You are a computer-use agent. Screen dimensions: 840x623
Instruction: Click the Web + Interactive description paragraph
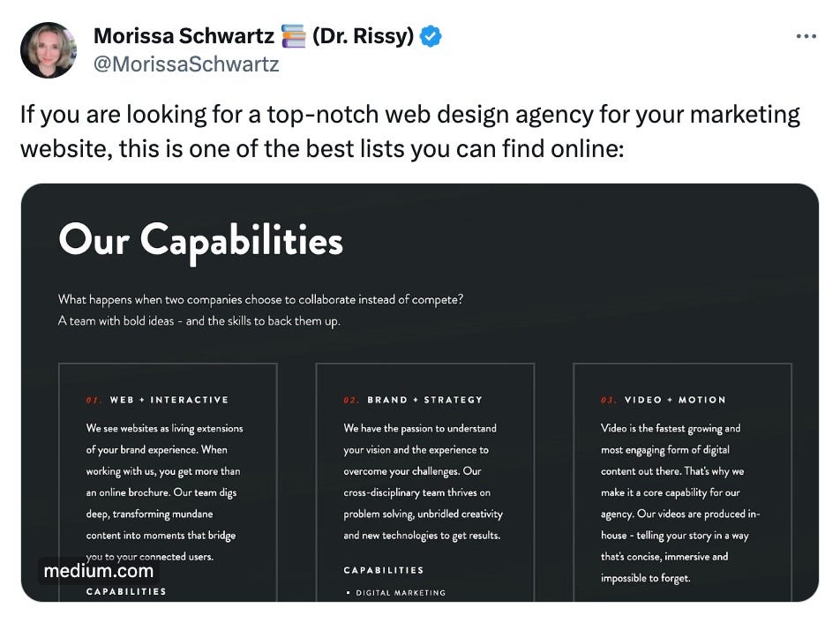click(x=164, y=492)
